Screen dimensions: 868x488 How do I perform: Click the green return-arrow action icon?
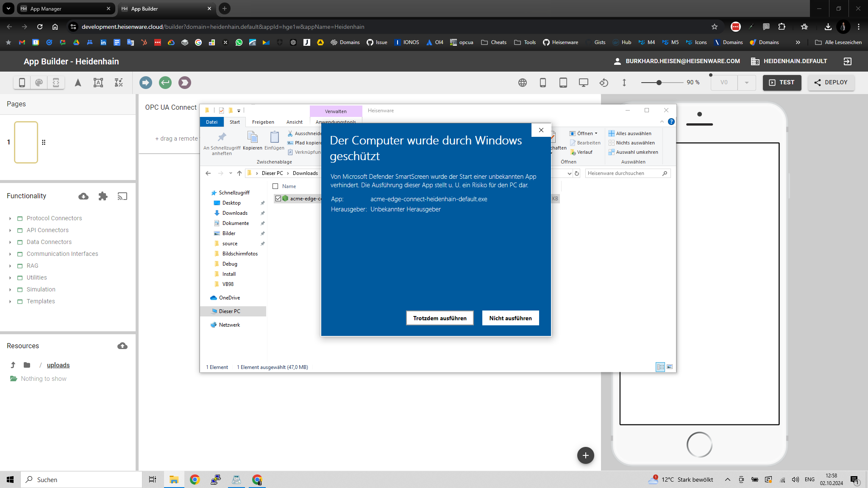pyautogui.click(x=165, y=83)
